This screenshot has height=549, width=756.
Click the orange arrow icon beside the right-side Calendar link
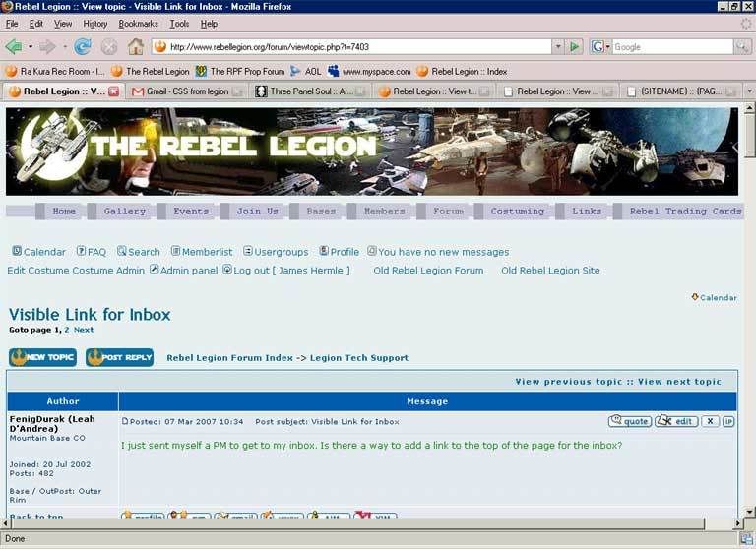pos(695,297)
